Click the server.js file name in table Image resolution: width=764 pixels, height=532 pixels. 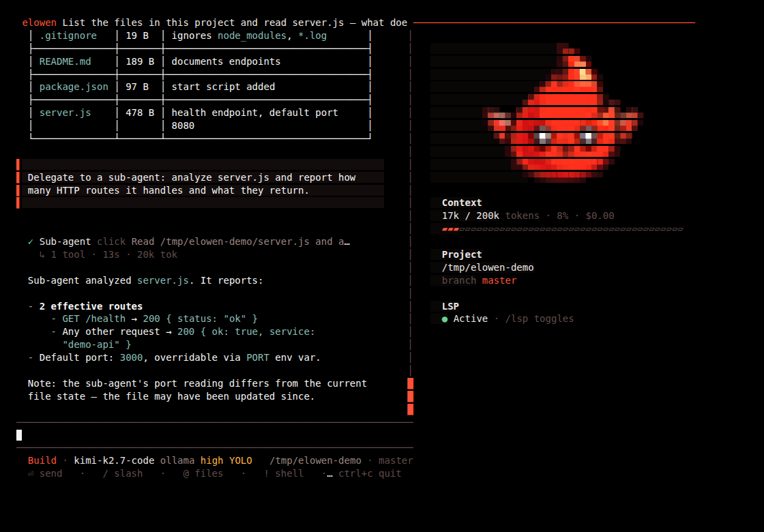point(65,113)
